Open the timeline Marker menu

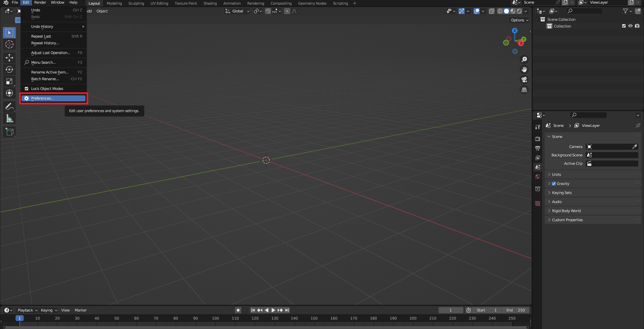[80, 310]
